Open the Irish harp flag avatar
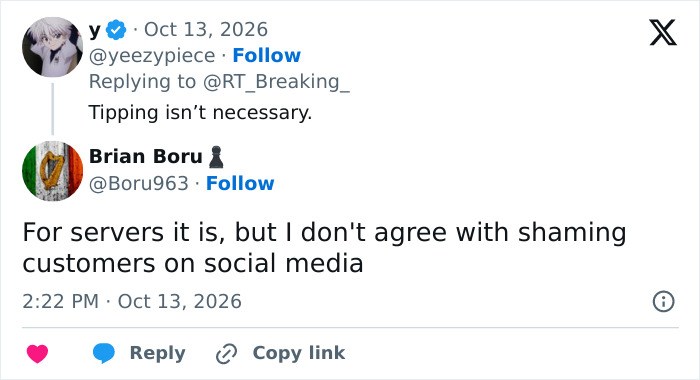The width and height of the screenshot is (700, 380). tap(53, 171)
